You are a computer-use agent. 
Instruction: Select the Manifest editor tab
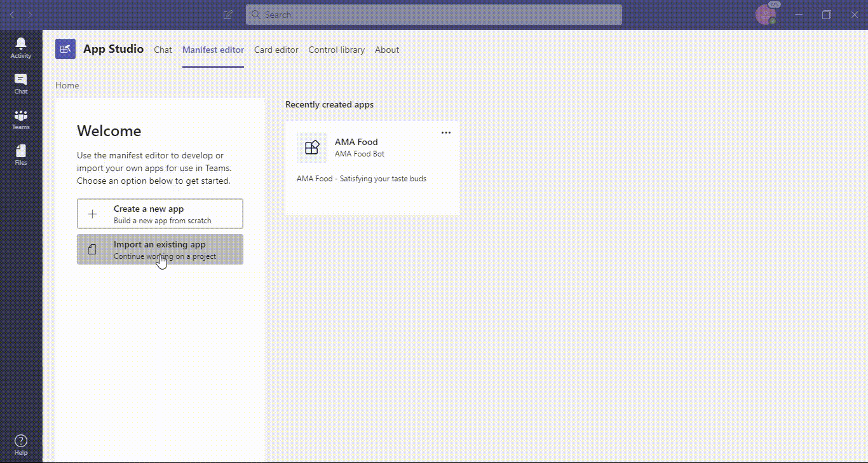(213, 50)
